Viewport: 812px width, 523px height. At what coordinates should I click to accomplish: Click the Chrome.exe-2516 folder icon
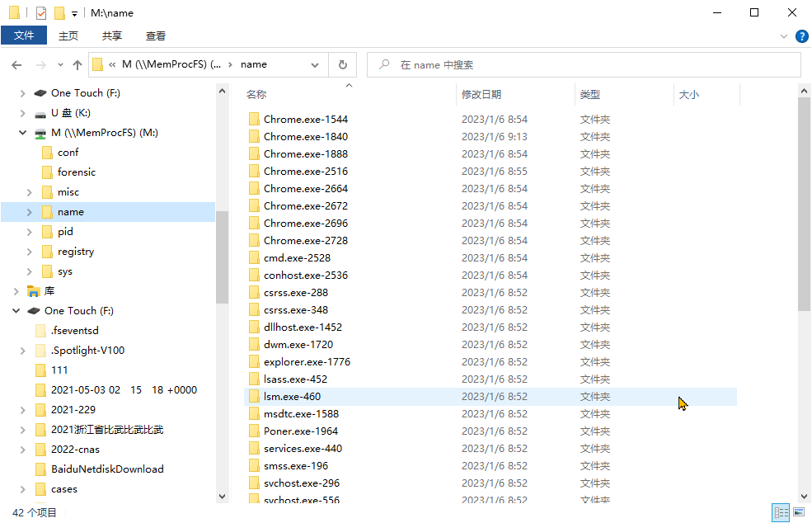254,171
